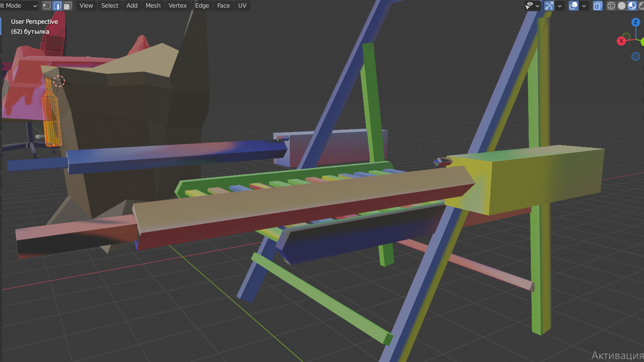
Task: Switch to wireframe viewport shading
Action: click(611, 6)
